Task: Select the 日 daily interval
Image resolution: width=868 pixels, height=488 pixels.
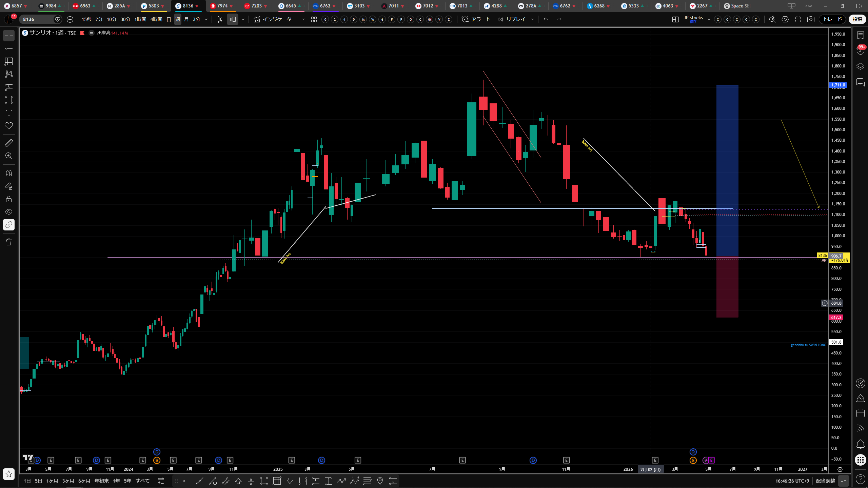Action: click(169, 19)
